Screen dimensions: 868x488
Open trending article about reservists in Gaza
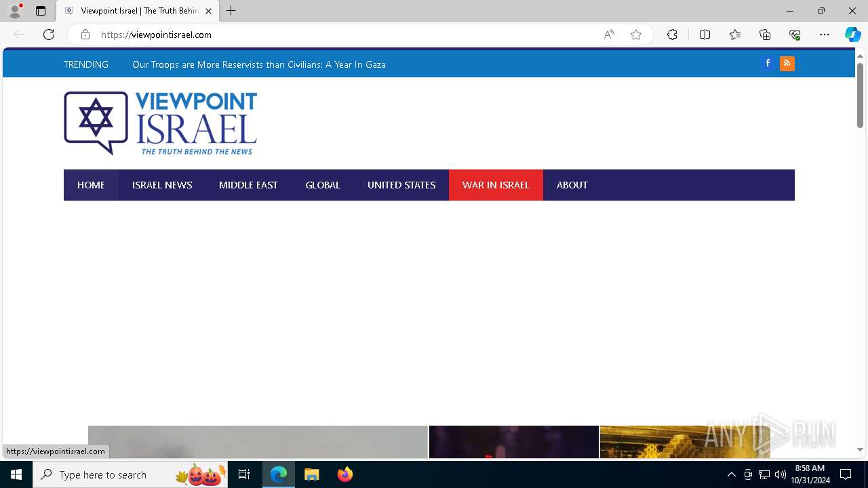pos(259,64)
